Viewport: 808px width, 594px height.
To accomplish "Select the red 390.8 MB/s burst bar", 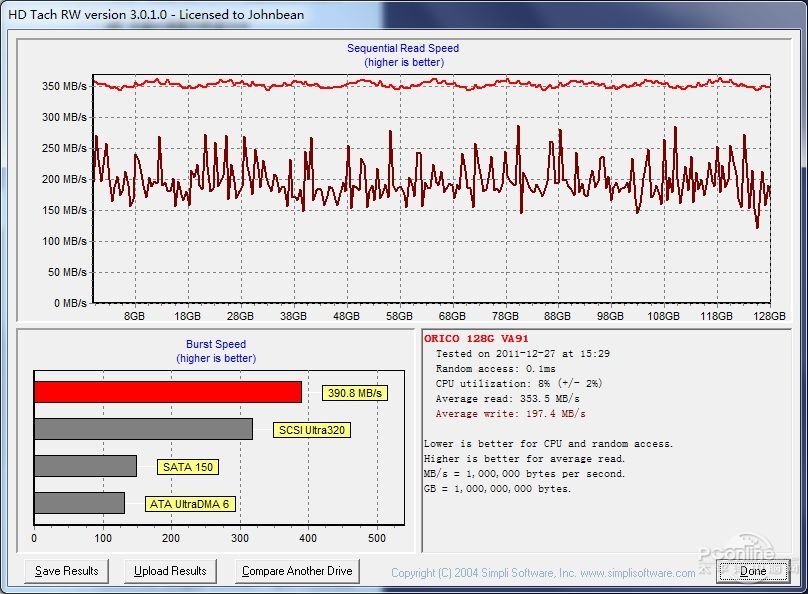I will (168, 392).
